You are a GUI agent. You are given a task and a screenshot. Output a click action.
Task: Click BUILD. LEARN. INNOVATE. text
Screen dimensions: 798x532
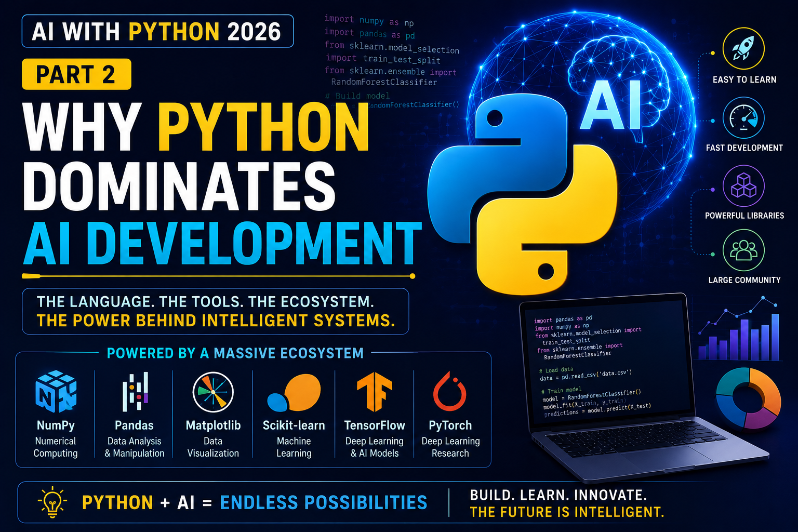pos(558,495)
